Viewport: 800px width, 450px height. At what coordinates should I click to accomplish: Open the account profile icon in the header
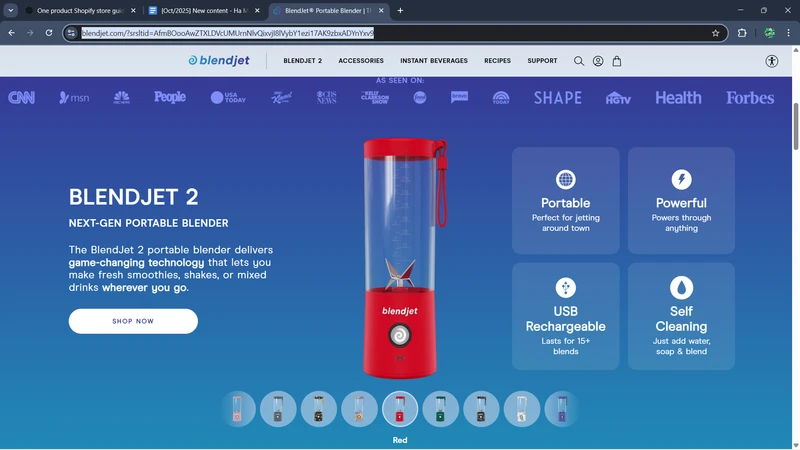click(x=598, y=61)
